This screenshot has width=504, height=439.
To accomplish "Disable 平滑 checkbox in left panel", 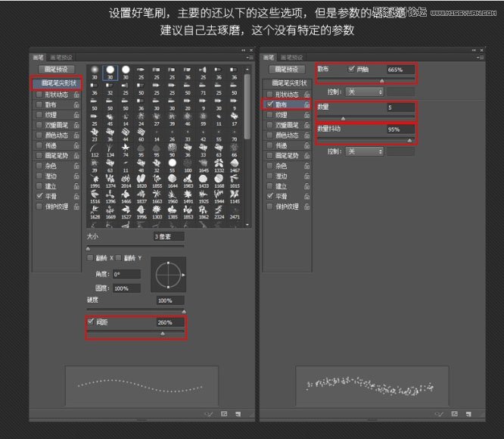I will (x=39, y=196).
